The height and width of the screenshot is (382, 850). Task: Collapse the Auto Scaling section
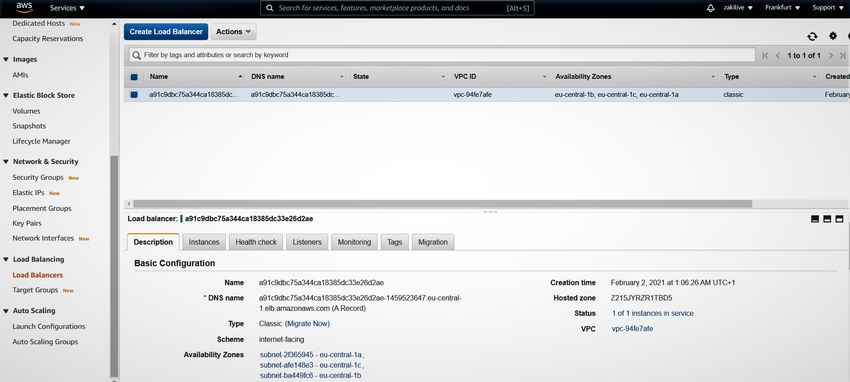click(x=6, y=311)
